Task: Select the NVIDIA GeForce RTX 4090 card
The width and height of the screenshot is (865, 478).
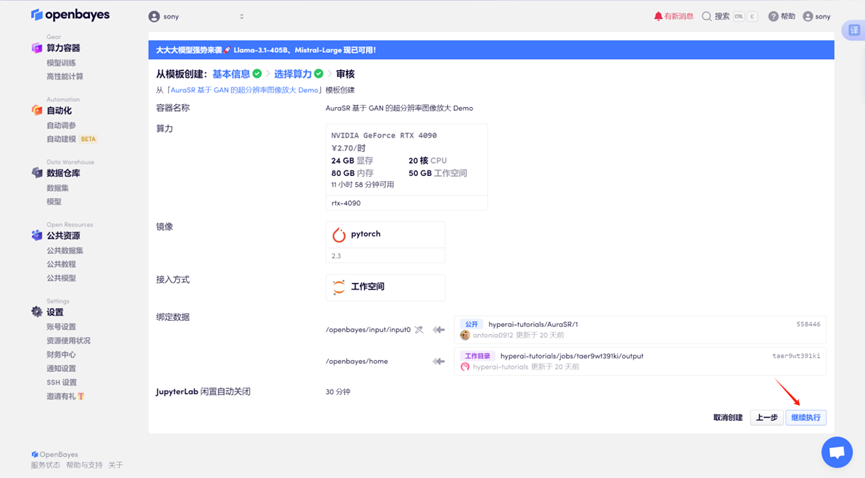Action: 407,167
